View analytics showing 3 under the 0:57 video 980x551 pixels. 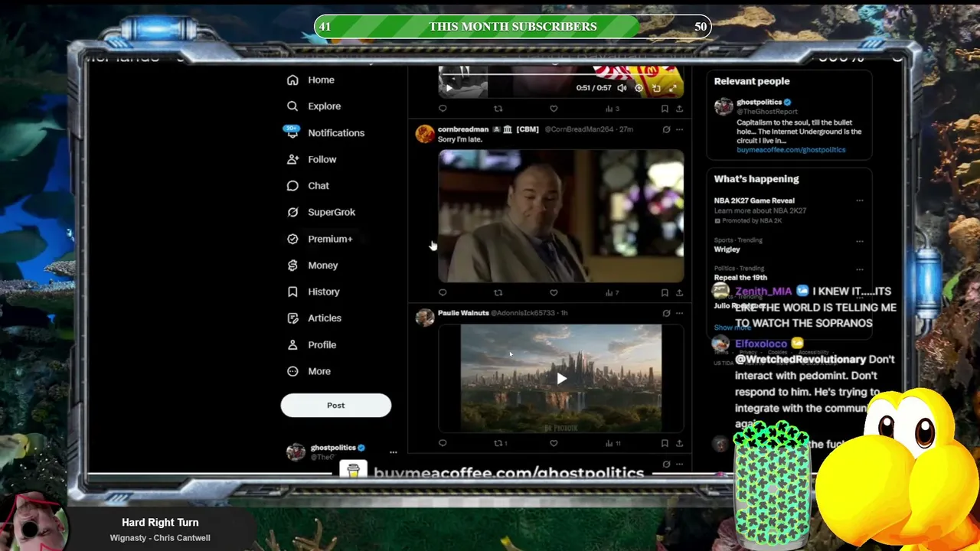click(612, 109)
